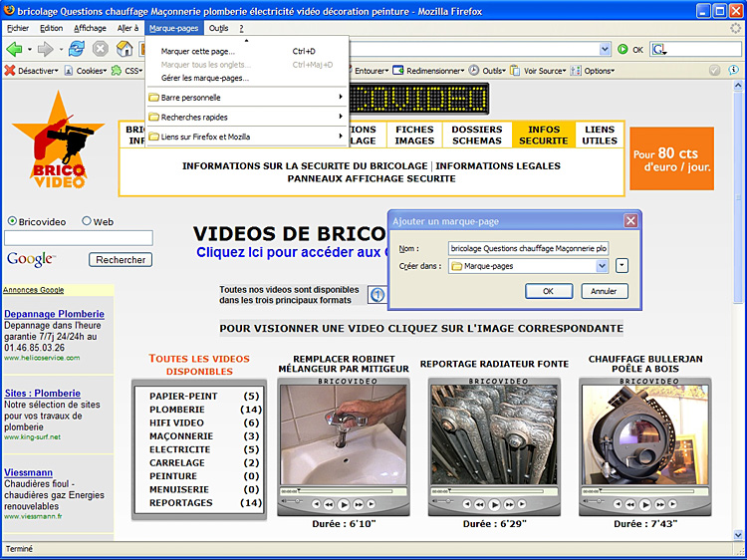Click the numbered blue circle format icon

[x=377, y=295]
